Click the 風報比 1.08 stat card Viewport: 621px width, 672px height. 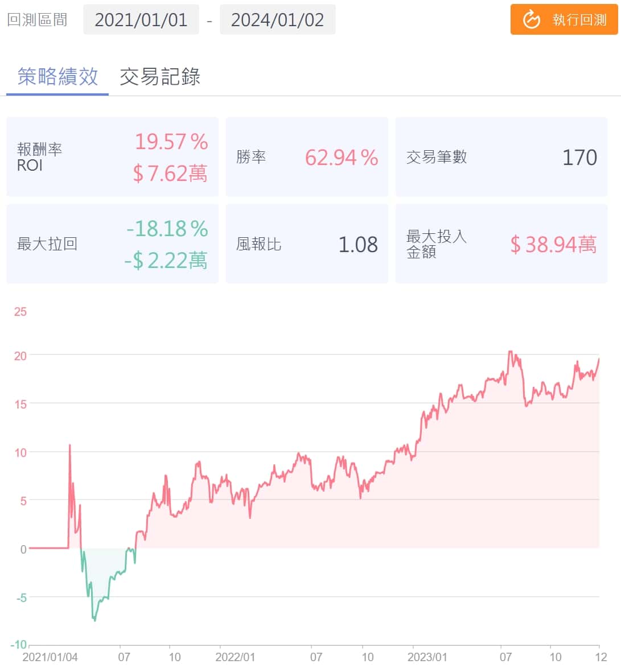[x=307, y=244]
